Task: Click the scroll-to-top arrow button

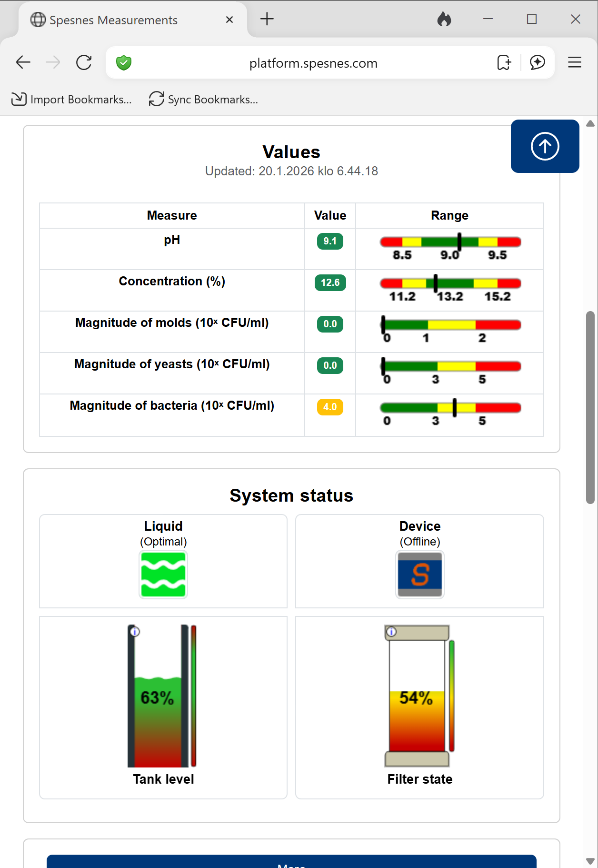Action: [545, 146]
